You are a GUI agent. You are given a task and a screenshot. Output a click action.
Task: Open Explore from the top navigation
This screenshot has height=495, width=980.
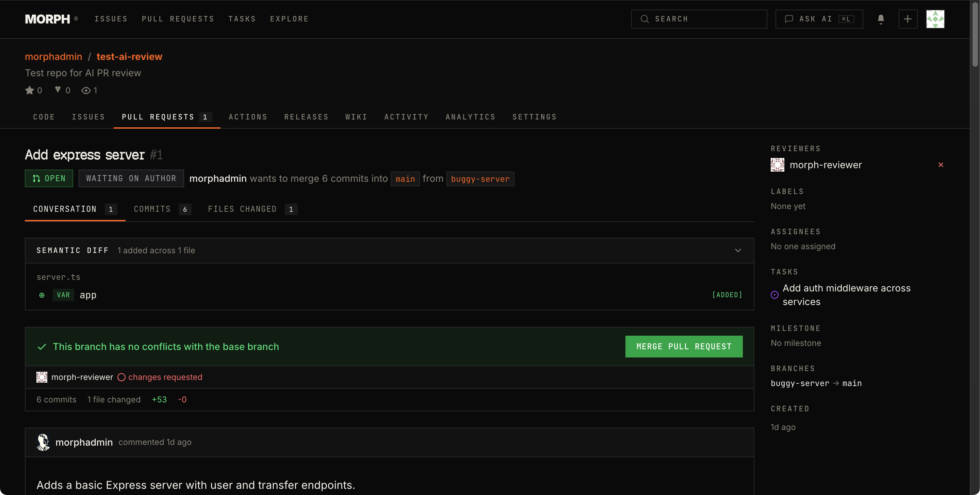(x=290, y=19)
